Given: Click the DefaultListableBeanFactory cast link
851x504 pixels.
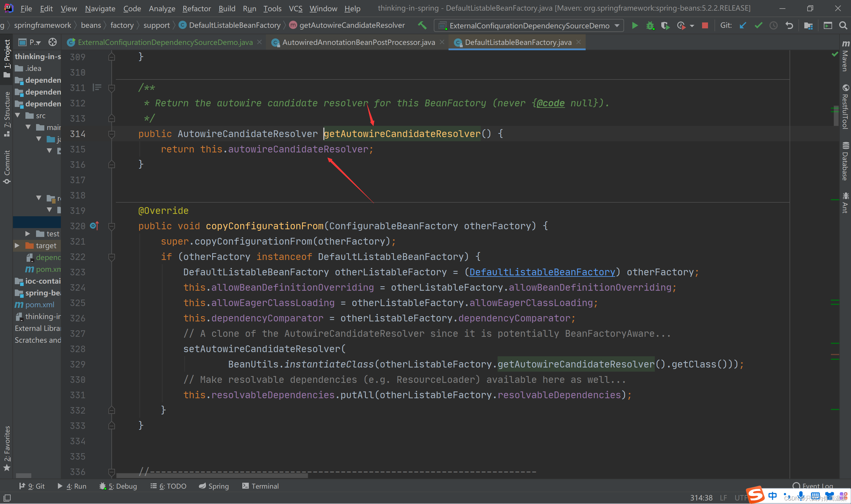Looking at the screenshot, I should coord(542,272).
